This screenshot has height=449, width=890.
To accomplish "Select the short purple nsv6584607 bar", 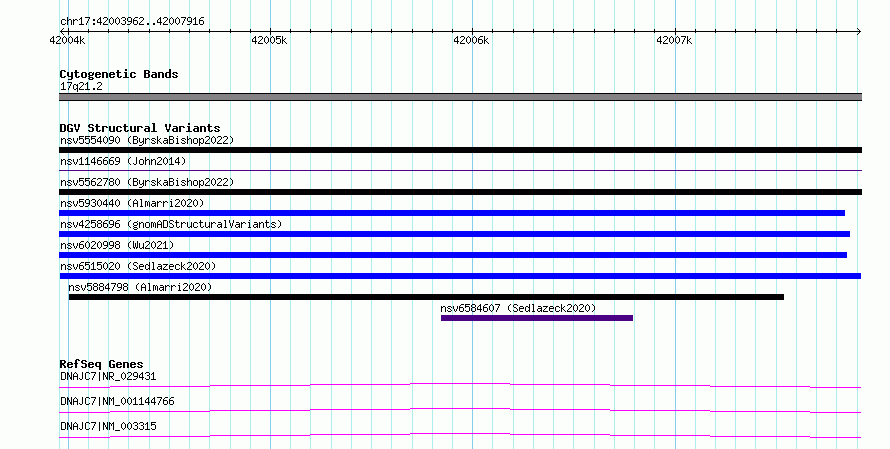I will pos(537,318).
